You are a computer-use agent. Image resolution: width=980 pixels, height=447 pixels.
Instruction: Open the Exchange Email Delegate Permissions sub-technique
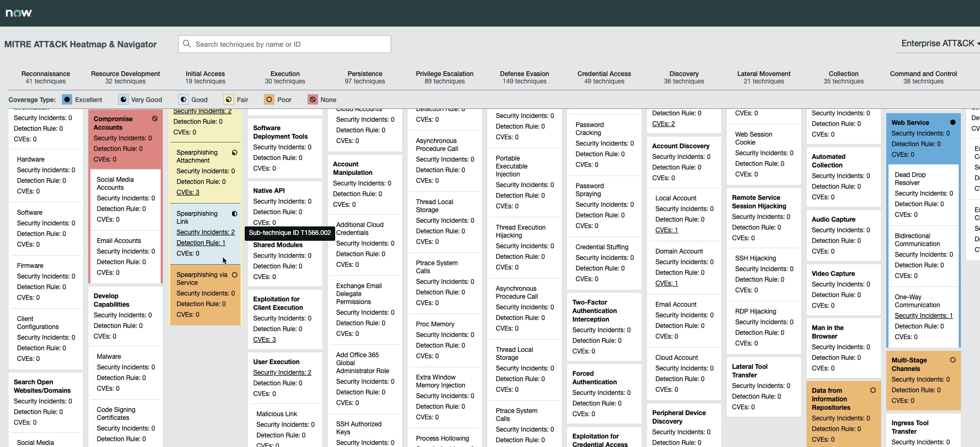(359, 294)
